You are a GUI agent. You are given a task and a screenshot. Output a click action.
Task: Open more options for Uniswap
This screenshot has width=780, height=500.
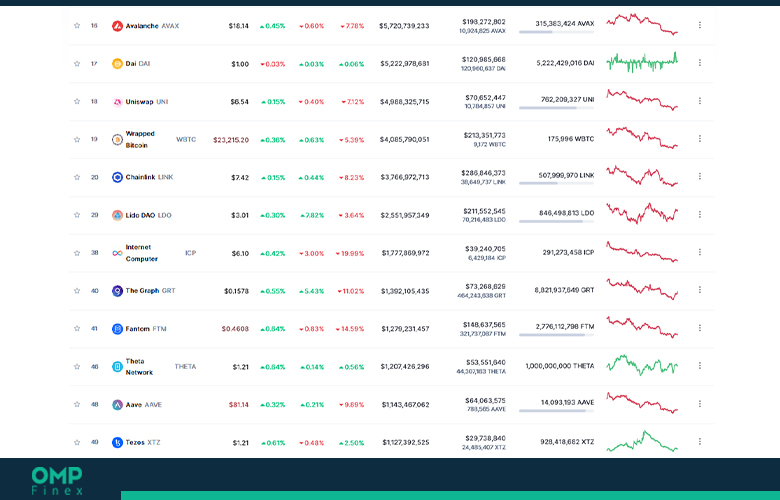click(x=699, y=101)
